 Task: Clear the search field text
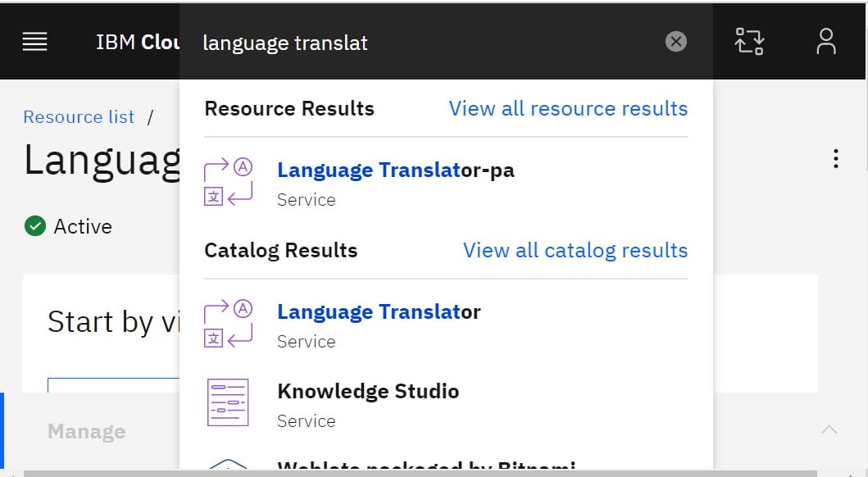coord(676,42)
